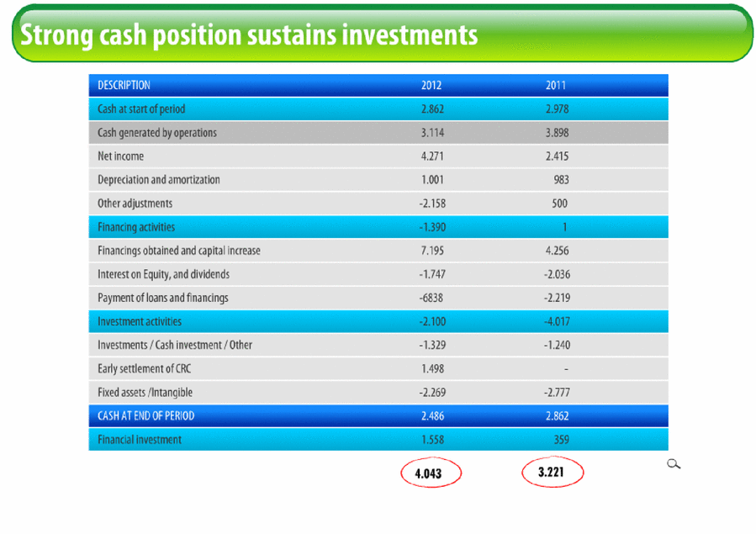The height and width of the screenshot is (534, 756).
Task: Click the -4.017 investment activities value
Action: (x=557, y=321)
